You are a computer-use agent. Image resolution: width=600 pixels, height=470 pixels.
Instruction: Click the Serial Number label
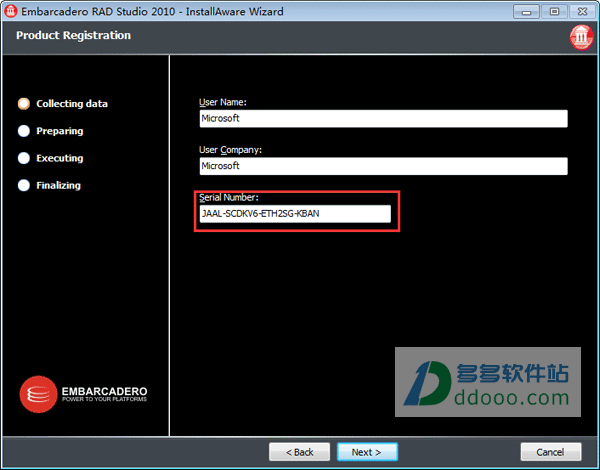[229, 197]
